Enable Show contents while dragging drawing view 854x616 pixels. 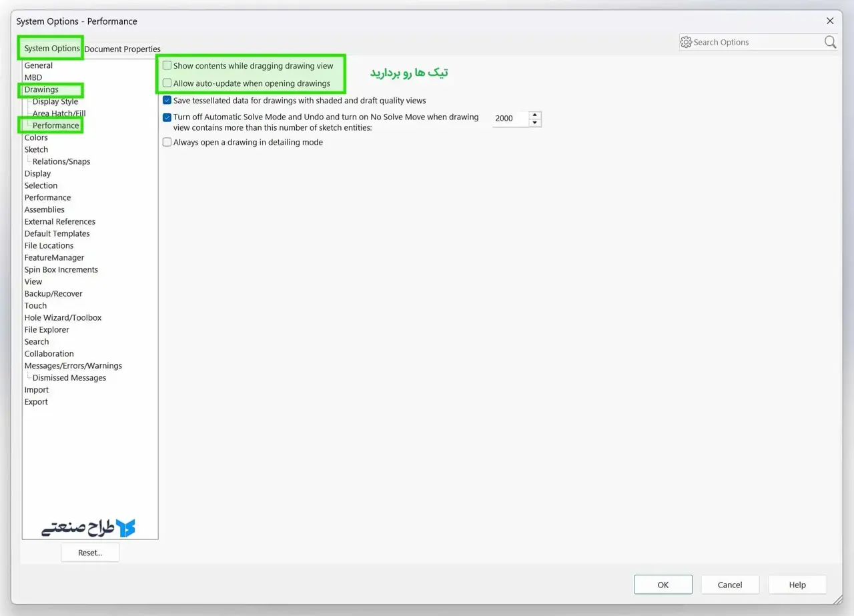coord(167,66)
